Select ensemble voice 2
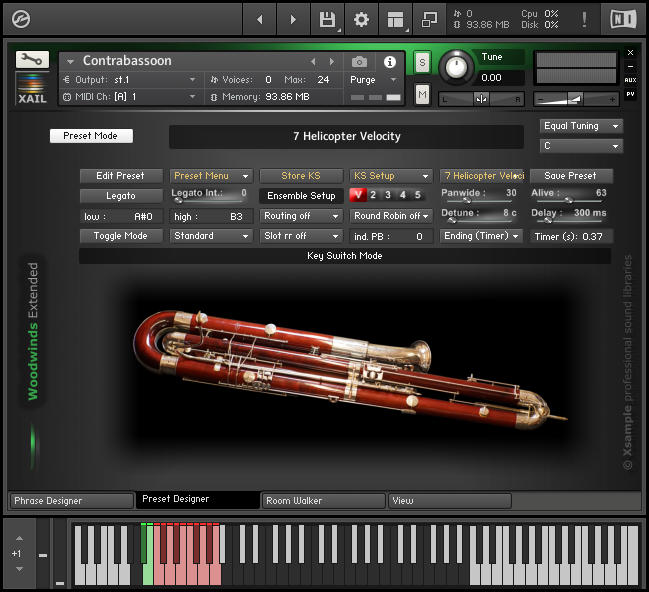 click(373, 195)
